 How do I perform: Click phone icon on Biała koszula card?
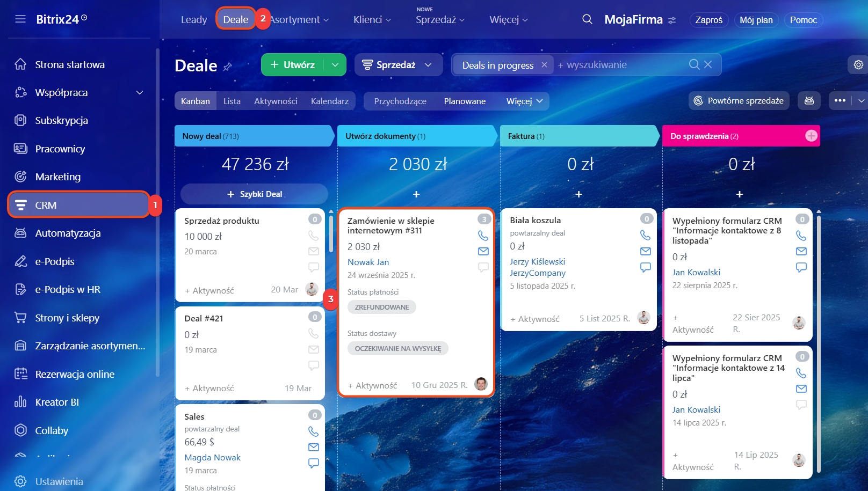(x=645, y=235)
